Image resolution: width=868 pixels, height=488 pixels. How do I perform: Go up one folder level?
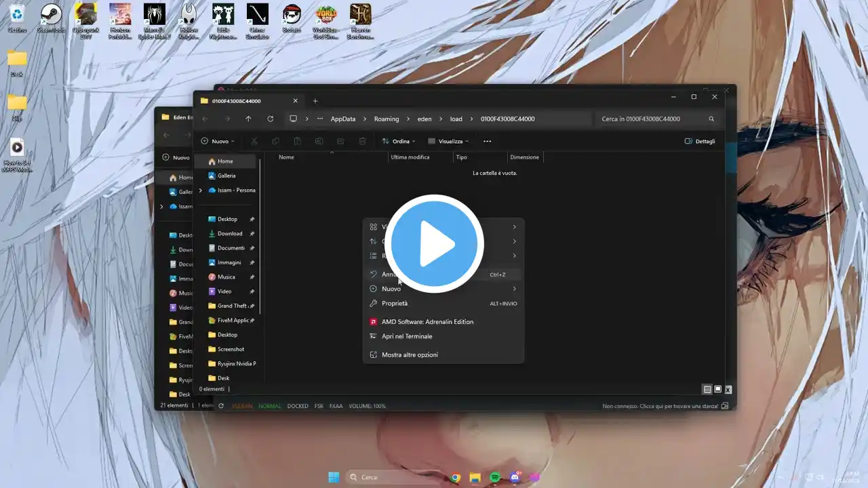point(248,119)
